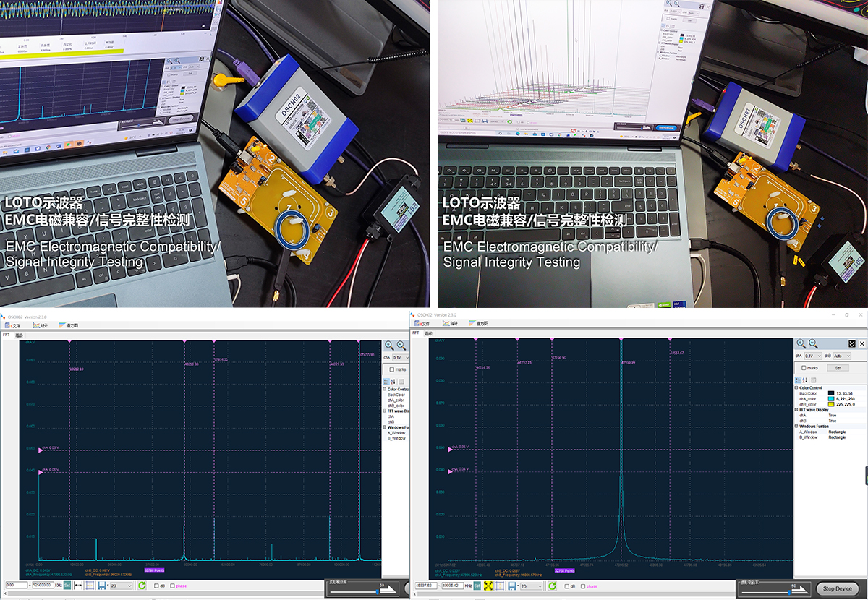The width and height of the screenshot is (868, 600).
Task: Click the blue floppy save icon in right window
Action: coord(513,586)
